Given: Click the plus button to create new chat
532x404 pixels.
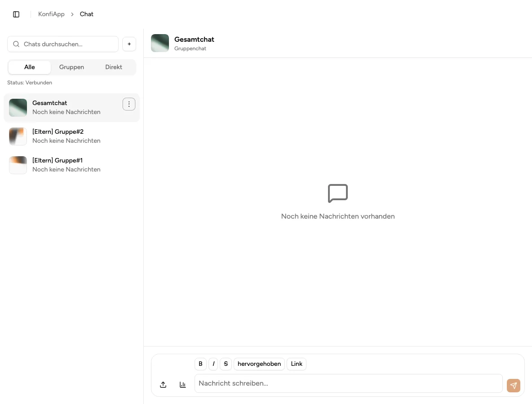Looking at the screenshot, I should tap(129, 44).
